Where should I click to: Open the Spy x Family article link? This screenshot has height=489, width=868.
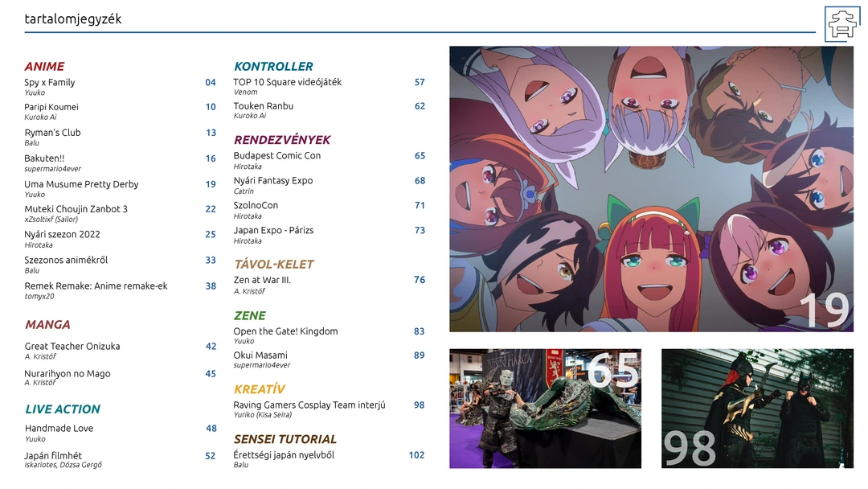pos(50,83)
